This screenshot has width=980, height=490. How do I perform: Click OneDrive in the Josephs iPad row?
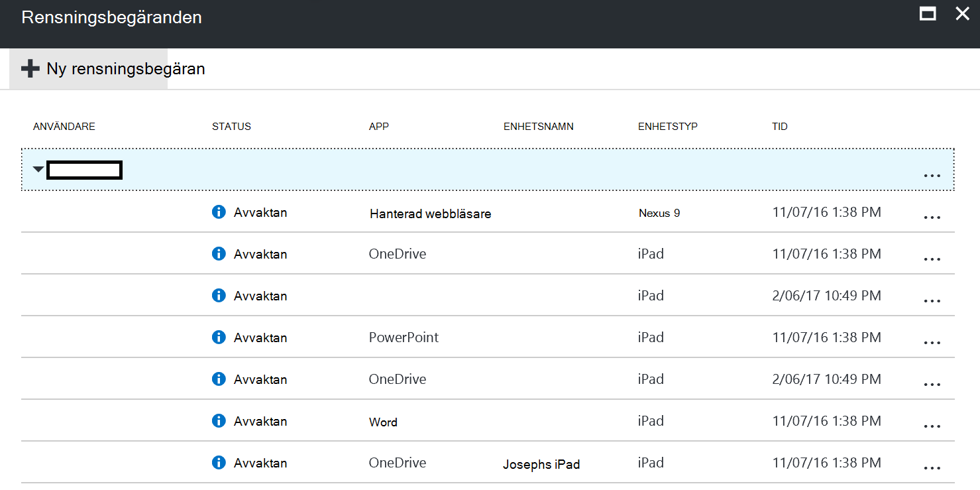coord(398,462)
